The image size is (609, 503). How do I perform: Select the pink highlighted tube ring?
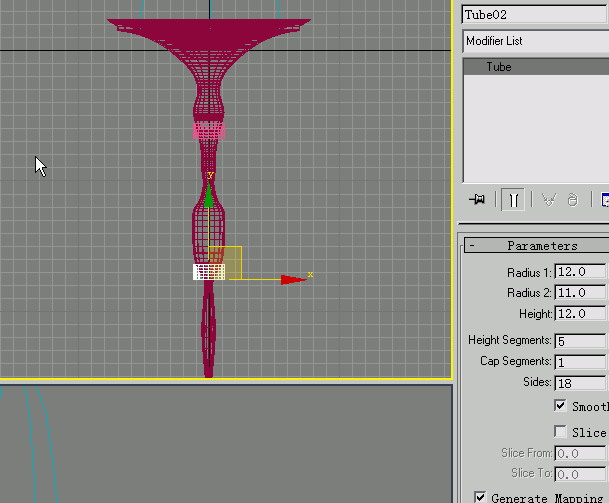[209, 131]
